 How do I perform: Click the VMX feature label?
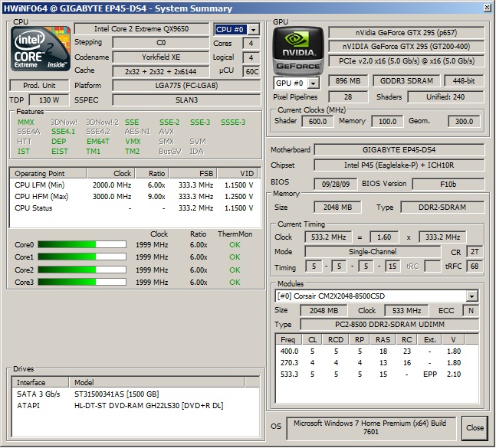pos(133,142)
